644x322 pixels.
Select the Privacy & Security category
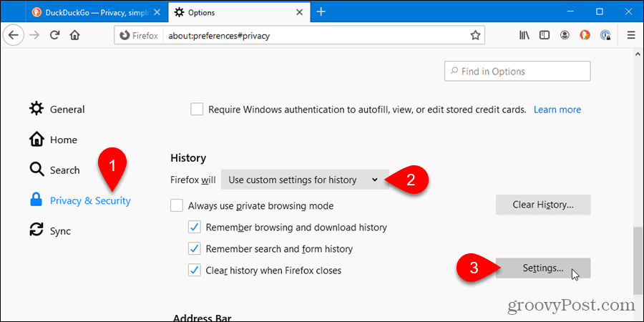tap(80, 200)
